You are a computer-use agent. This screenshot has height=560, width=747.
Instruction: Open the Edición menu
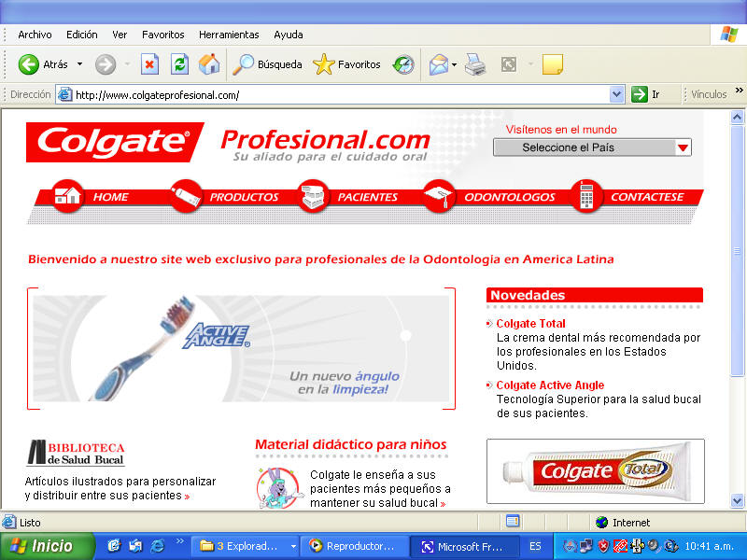click(82, 35)
